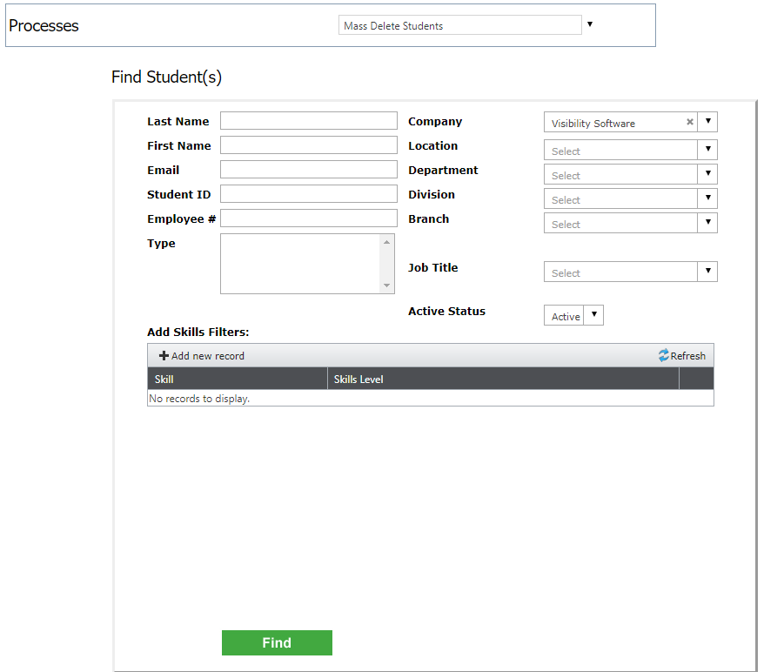Click into the Last Name field
The width and height of the screenshot is (784, 672).
click(308, 121)
